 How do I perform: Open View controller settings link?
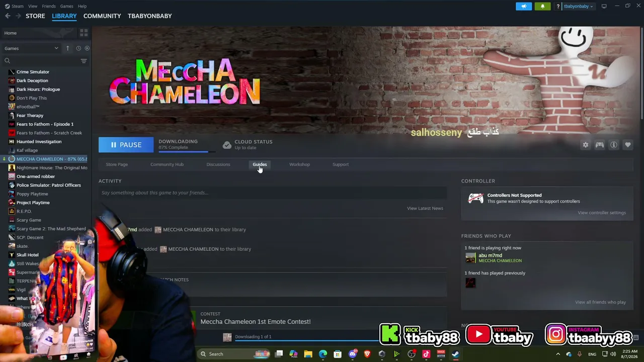(x=602, y=213)
